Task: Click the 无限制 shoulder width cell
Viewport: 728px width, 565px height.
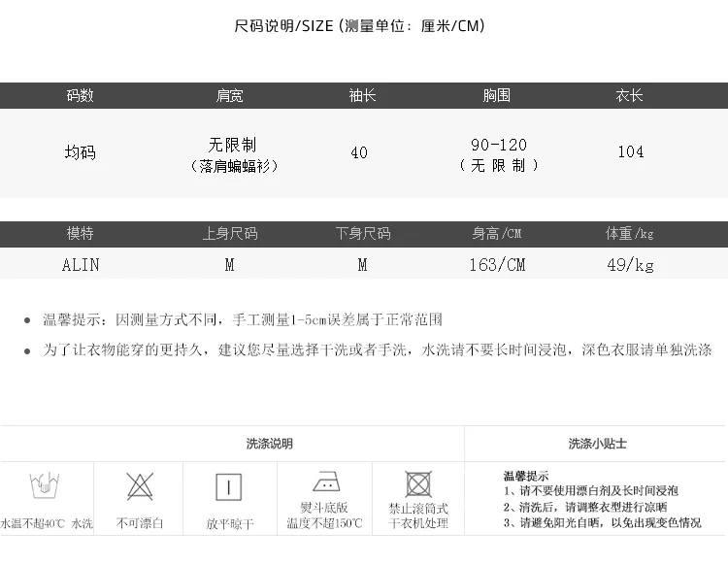Action: [232, 145]
